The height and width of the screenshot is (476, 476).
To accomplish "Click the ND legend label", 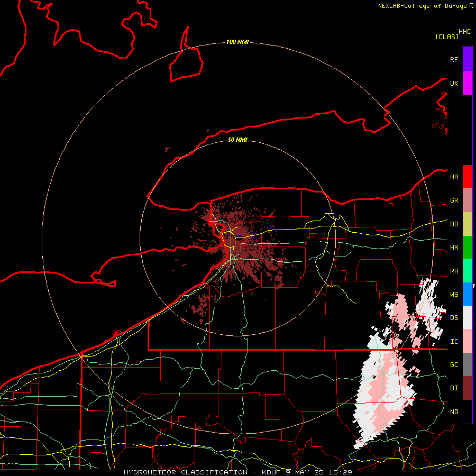I will [454, 412].
